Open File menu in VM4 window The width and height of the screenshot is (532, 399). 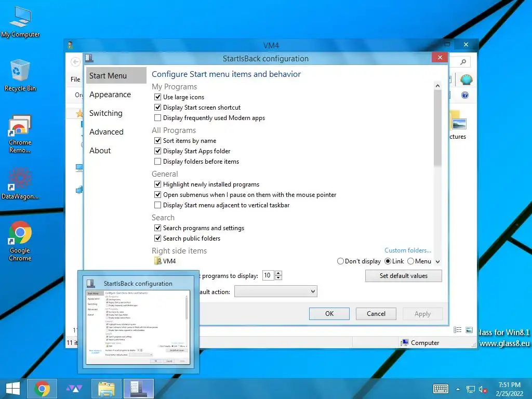tap(75, 79)
